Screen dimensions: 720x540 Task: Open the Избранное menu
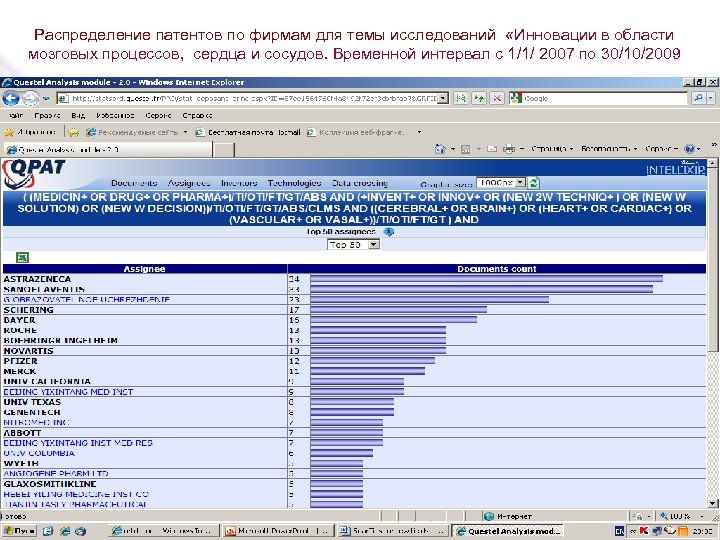point(115,116)
